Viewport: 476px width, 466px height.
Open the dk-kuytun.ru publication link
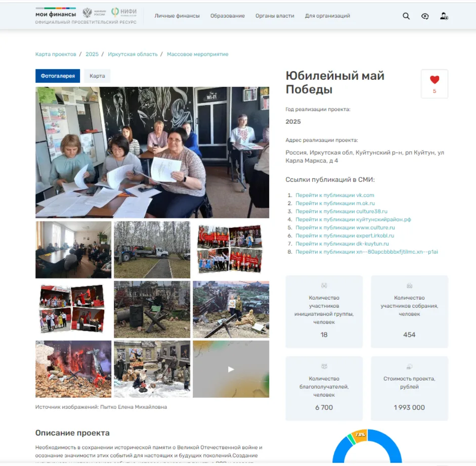coord(342,244)
